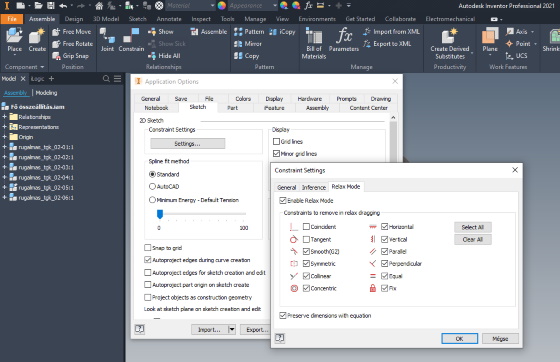Click the Copy components tool

[246, 56]
